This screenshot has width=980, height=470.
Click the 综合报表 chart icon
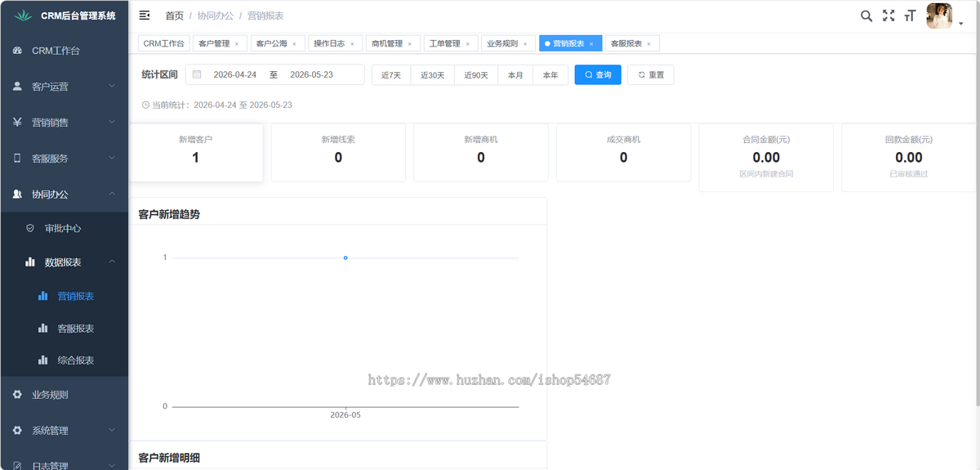coord(43,360)
